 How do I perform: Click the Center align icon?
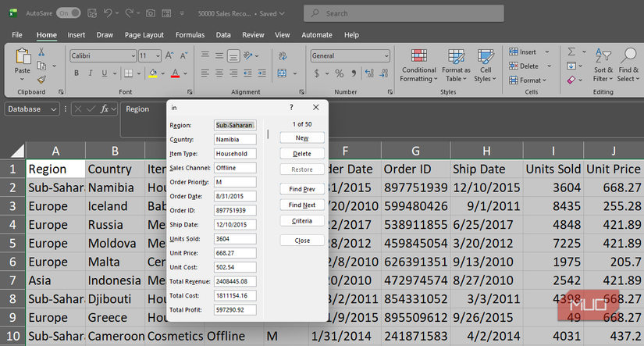pyautogui.click(x=219, y=73)
